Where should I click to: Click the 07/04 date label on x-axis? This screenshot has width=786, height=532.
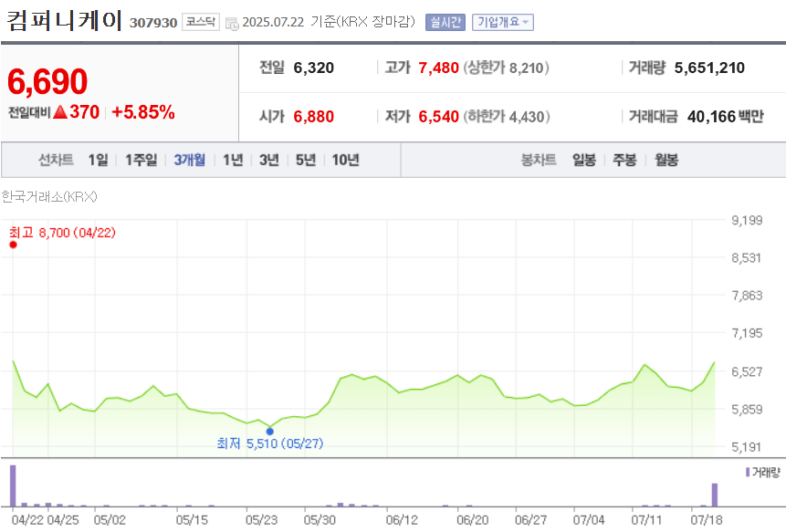point(589,520)
